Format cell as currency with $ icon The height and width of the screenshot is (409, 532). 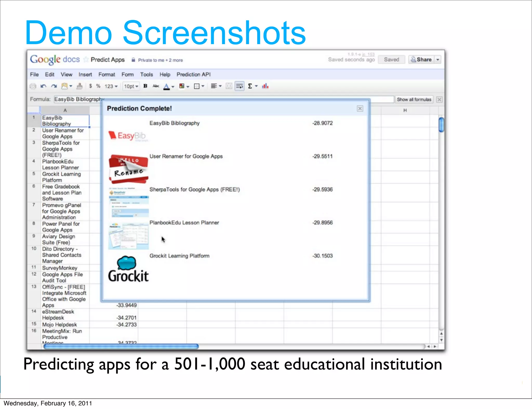point(90,86)
